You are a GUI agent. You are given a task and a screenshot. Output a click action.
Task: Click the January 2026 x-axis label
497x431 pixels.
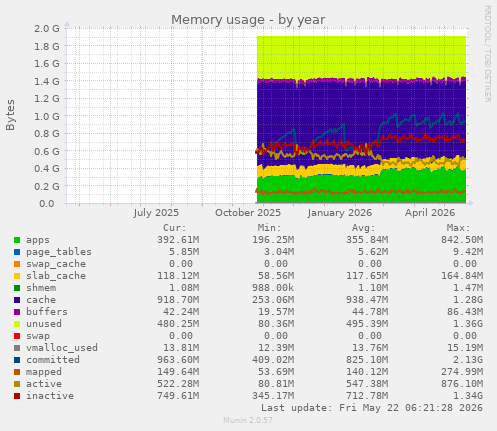pos(340,213)
